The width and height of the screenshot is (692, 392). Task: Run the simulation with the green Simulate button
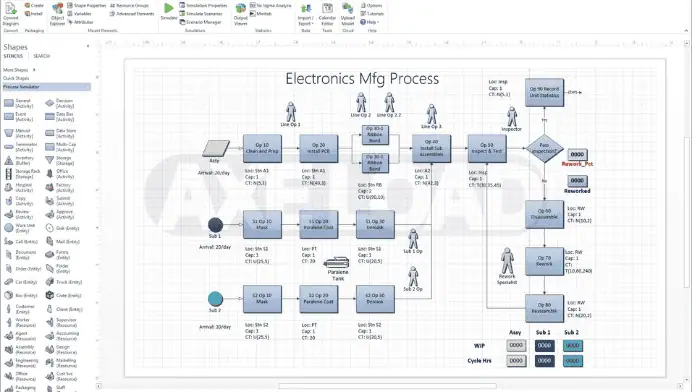169,11
